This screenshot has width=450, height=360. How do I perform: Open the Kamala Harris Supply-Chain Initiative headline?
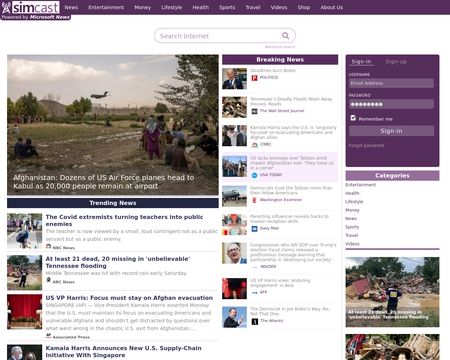[x=123, y=352]
